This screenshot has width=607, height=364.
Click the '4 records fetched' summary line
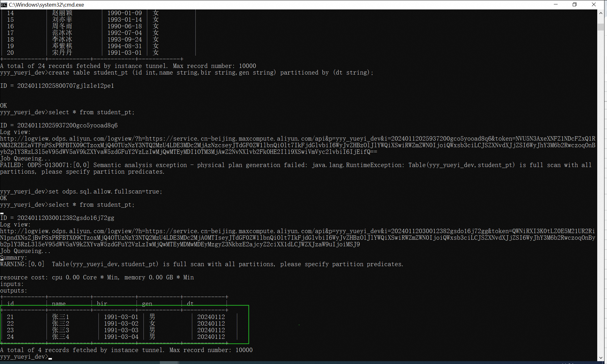[x=126, y=350]
